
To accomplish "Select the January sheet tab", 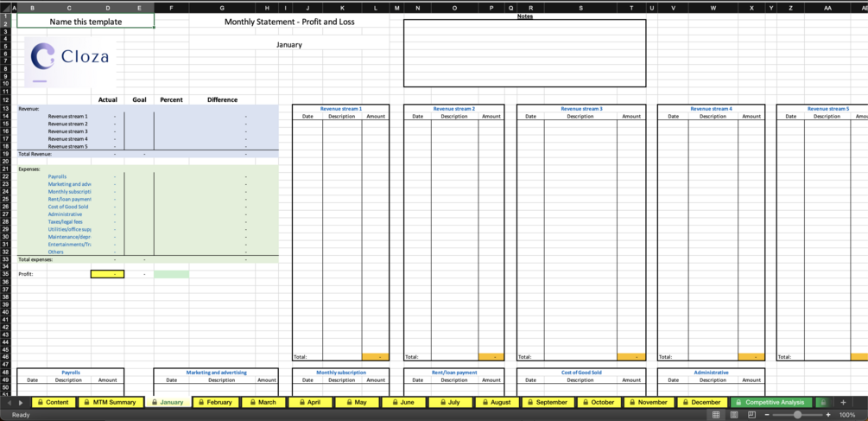I will coord(168,402).
